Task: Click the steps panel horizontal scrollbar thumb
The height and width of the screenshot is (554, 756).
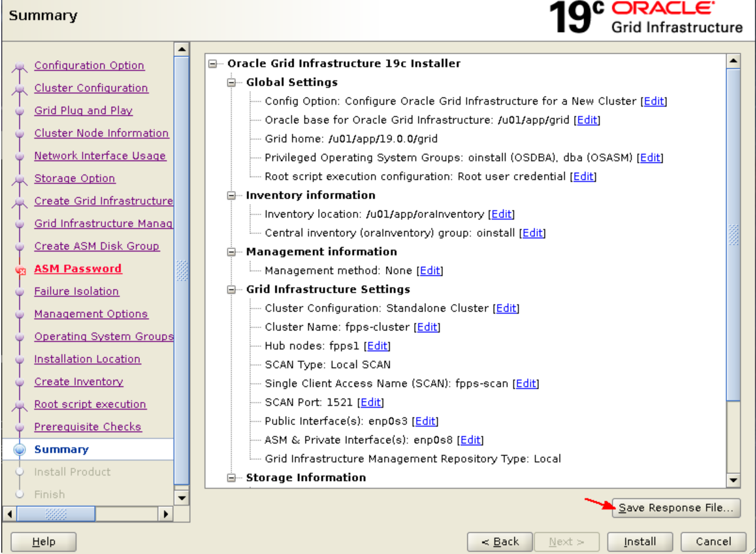Action: [56, 514]
